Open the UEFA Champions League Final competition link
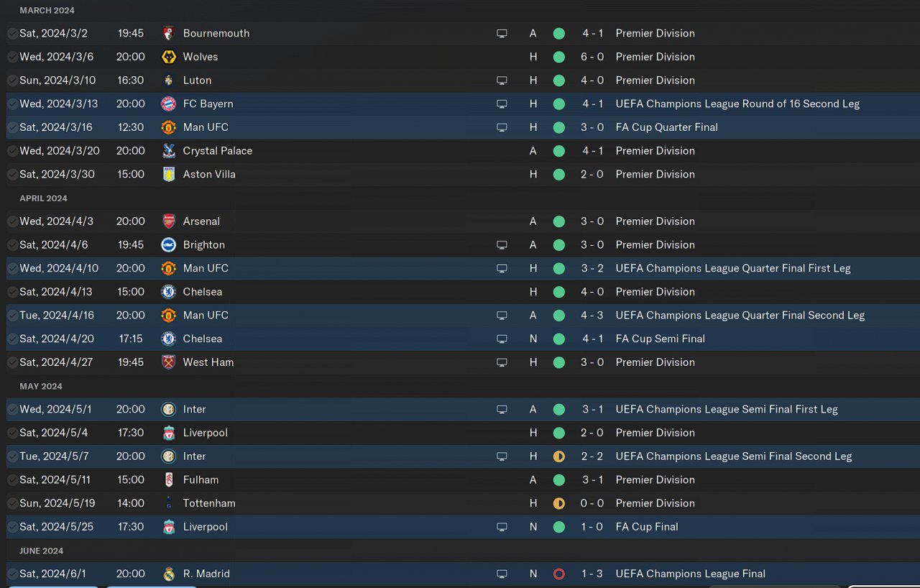This screenshot has height=588, width=920. point(690,574)
